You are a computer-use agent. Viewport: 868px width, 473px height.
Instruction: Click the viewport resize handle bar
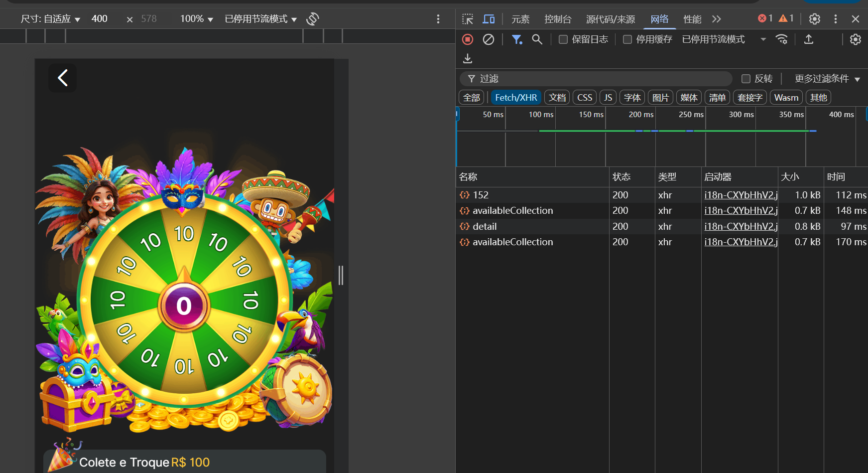(341, 275)
